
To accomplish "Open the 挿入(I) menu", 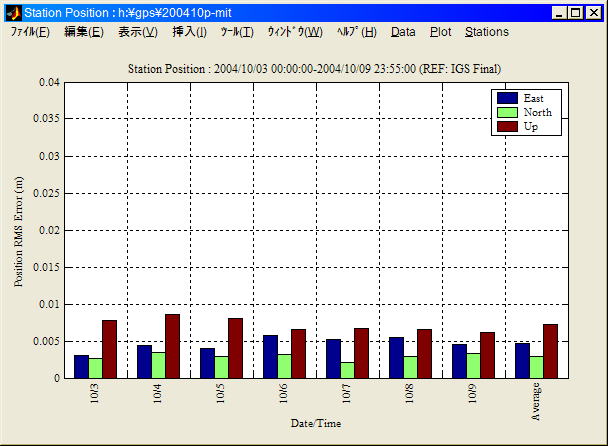I will (x=189, y=32).
